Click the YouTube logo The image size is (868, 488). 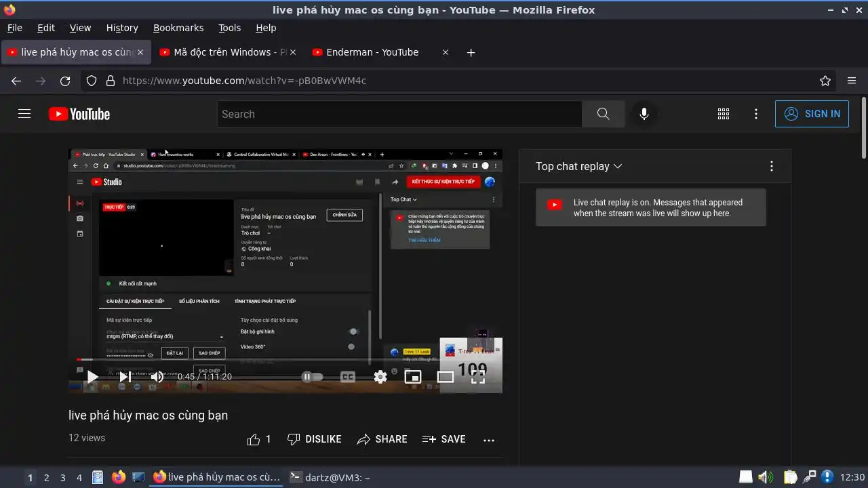[x=79, y=114]
